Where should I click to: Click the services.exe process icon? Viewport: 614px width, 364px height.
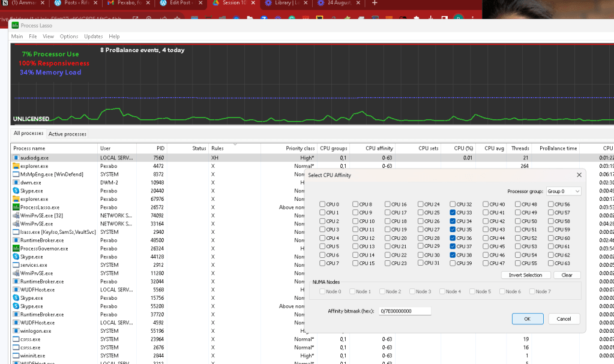point(16,264)
